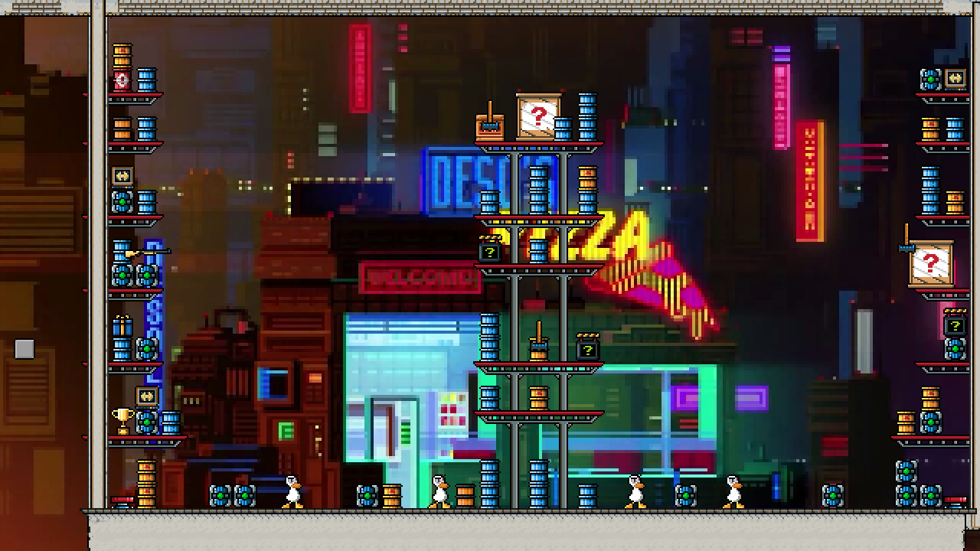Click the third white duck from the left

(635, 492)
